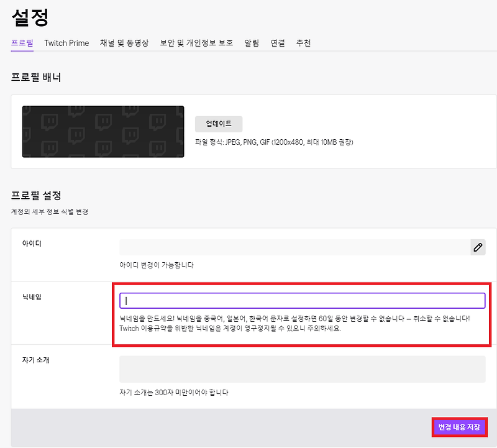Screen dimensions: 497x448
Task: Click the 아이디 text field
Action: pyautogui.click(x=294, y=247)
